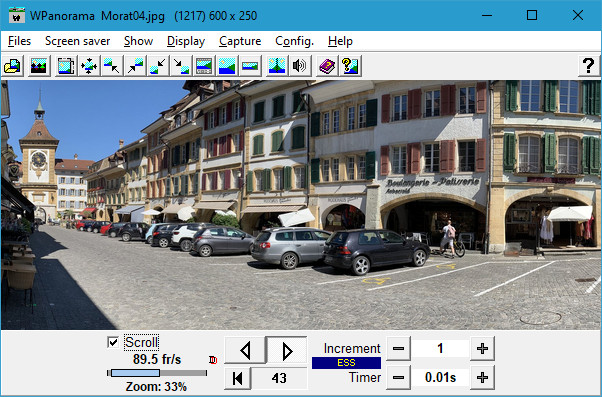Image resolution: width=602 pixels, height=397 pixels.
Task: Click the arrow pointing to lower-left image icon
Action: [x=158, y=66]
